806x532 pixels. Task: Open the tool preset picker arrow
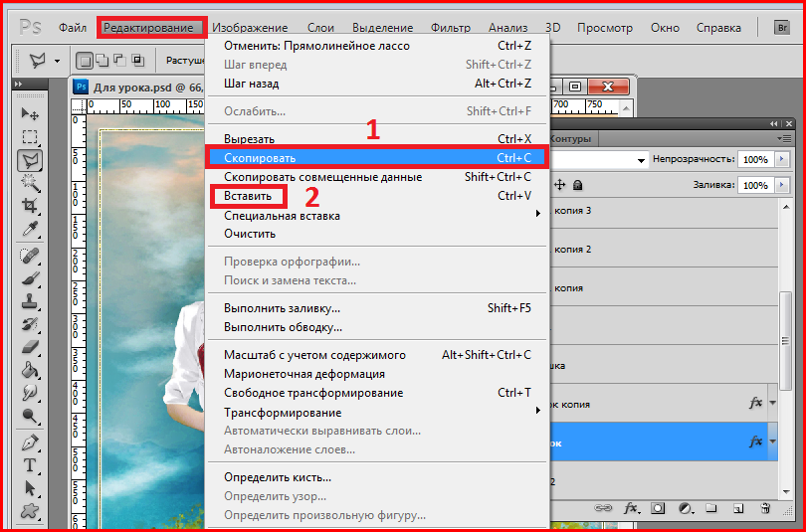pyautogui.click(x=57, y=61)
